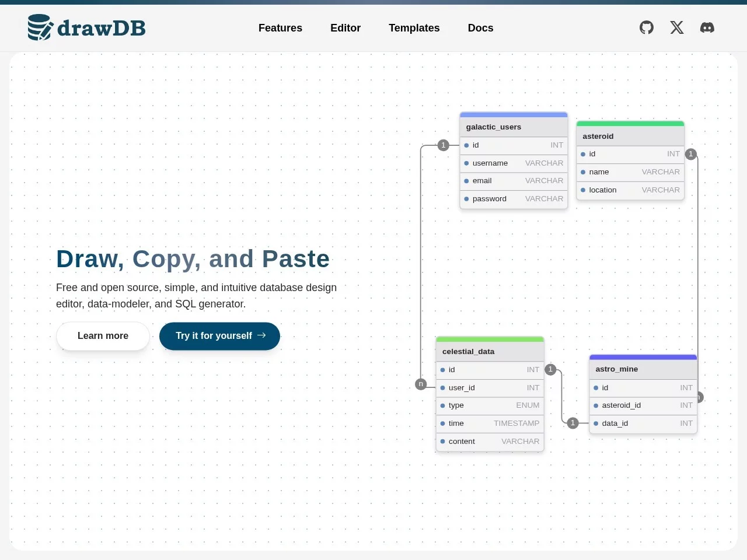Click the drawDB database logo

click(40, 27)
